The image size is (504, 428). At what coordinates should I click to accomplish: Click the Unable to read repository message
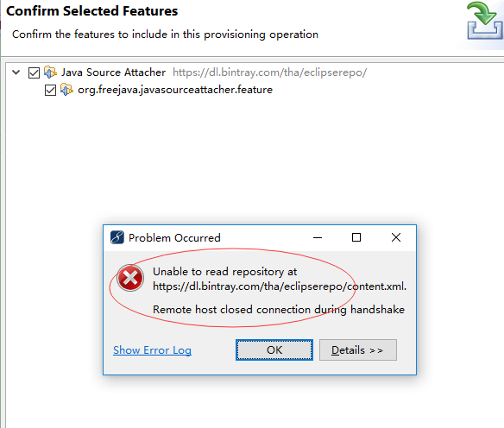[280, 279]
